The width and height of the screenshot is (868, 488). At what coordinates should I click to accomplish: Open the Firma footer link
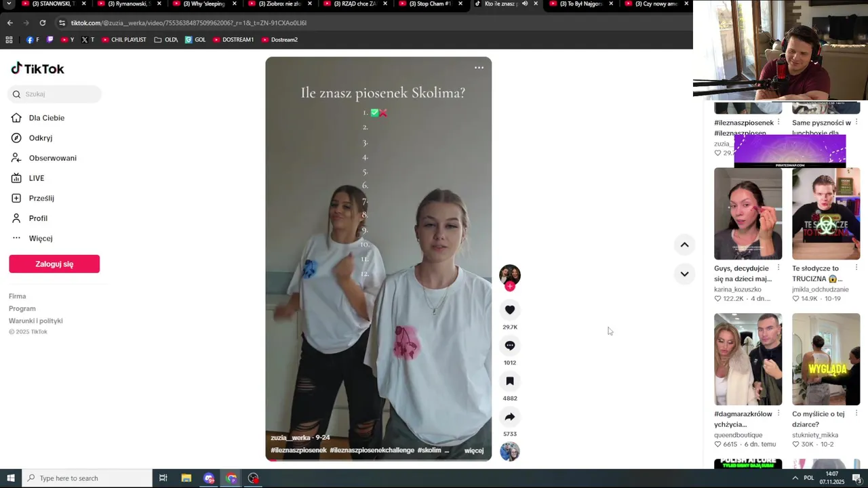[18, 296]
